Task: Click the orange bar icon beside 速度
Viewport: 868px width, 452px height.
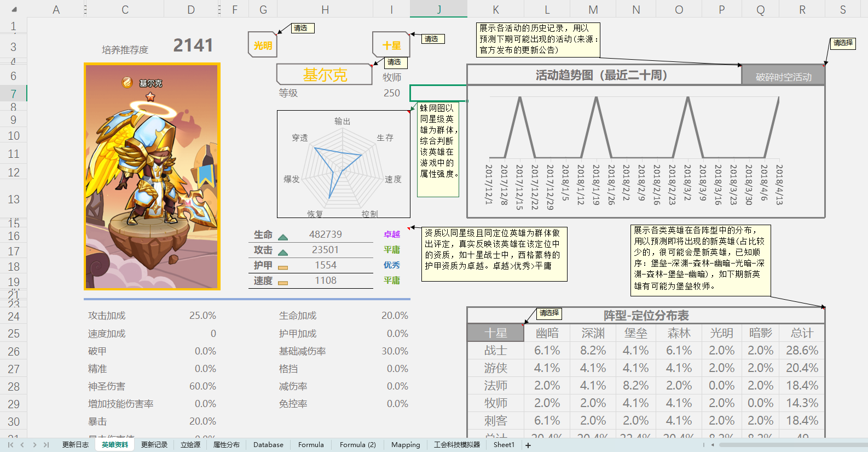Action: [283, 283]
